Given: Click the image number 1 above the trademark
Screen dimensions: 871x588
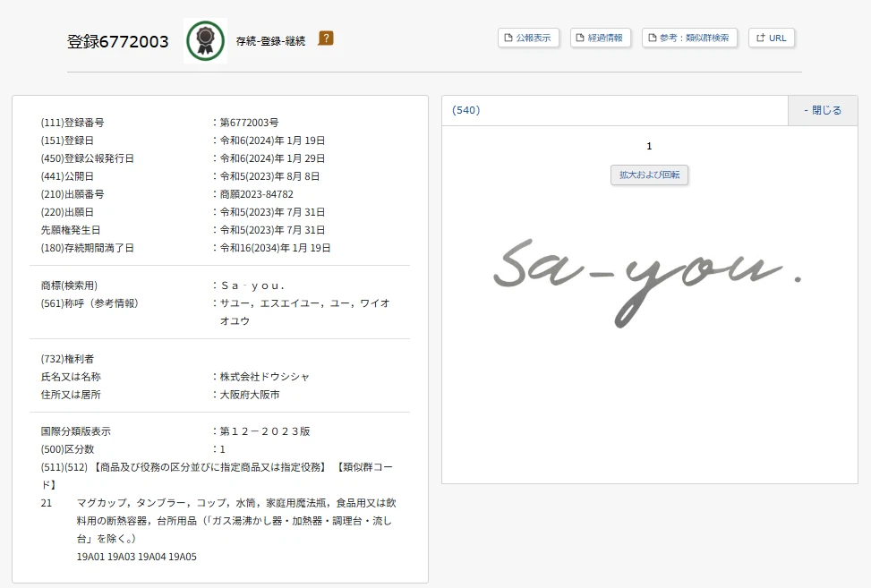Looking at the screenshot, I should [x=649, y=146].
